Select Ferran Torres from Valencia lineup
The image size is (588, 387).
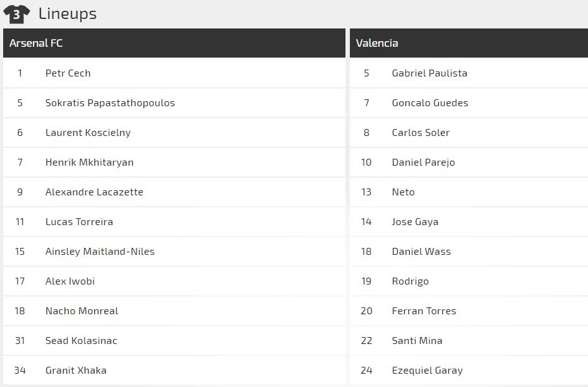[424, 311]
